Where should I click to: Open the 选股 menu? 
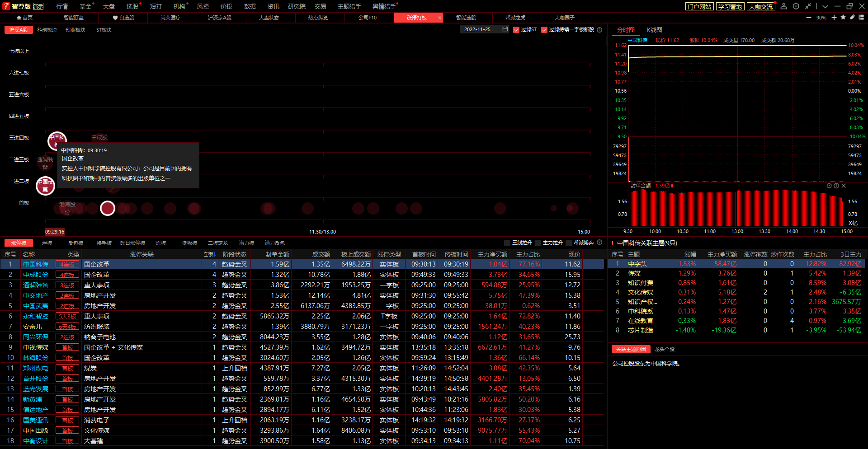tap(132, 6)
